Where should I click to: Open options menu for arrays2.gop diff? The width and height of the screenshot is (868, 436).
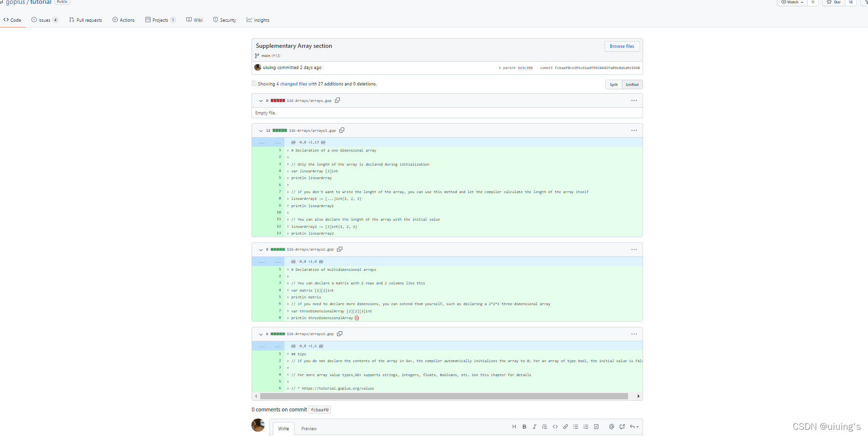(x=634, y=250)
